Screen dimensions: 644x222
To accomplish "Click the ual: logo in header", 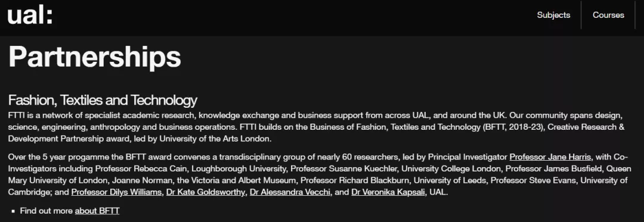I will click(30, 15).
